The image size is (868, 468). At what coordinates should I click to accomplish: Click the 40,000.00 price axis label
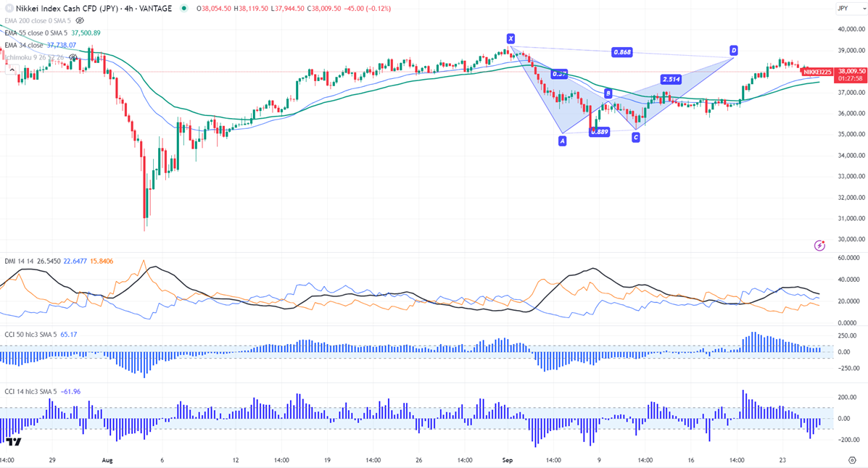point(851,29)
